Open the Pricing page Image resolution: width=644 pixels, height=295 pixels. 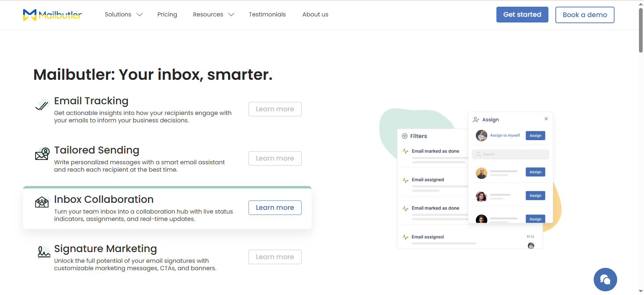167,14
